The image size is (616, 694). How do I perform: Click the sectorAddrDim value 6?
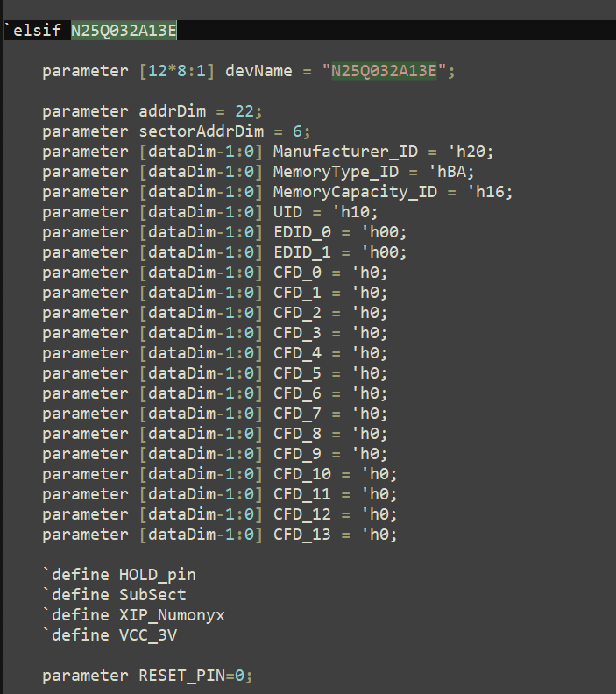pos(297,131)
